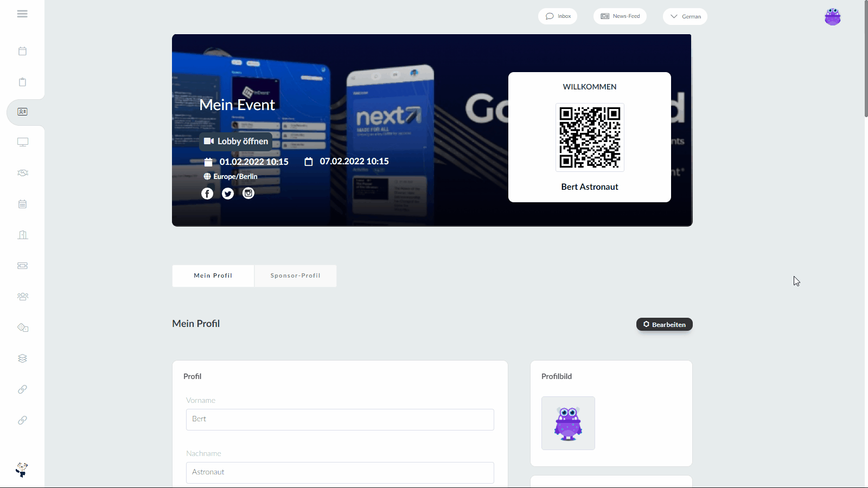Click the Bearbeiten button
The width and height of the screenshot is (868, 488).
[665, 324]
